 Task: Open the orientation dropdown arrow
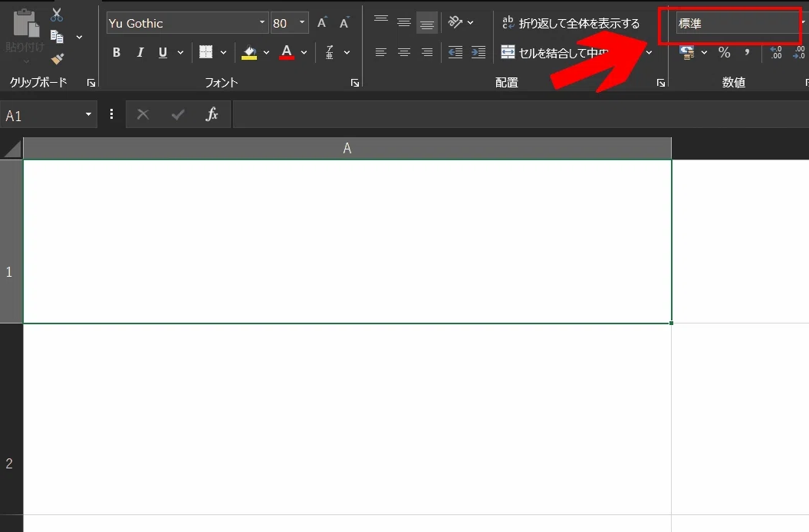(470, 22)
